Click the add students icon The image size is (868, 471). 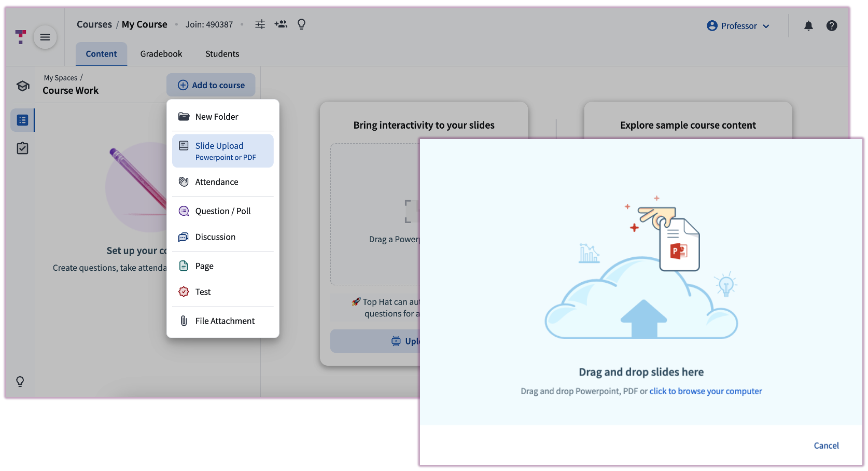[x=281, y=24]
